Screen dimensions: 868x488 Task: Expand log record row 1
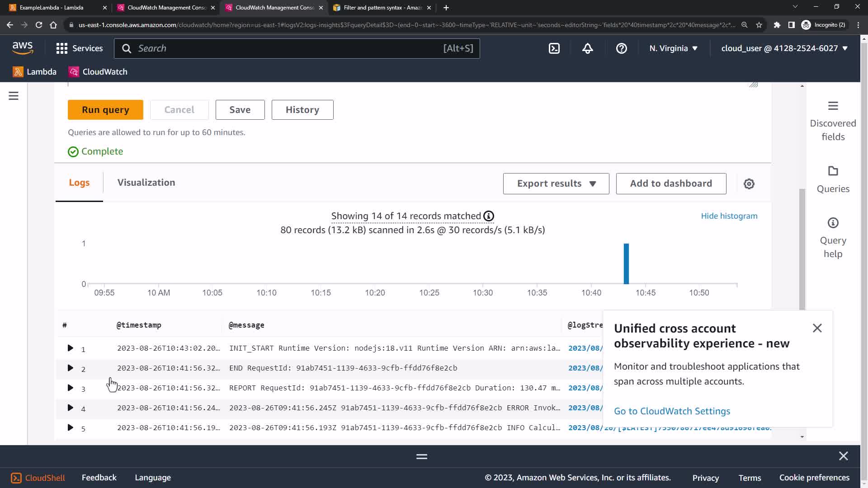pyautogui.click(x=70, y=348)
